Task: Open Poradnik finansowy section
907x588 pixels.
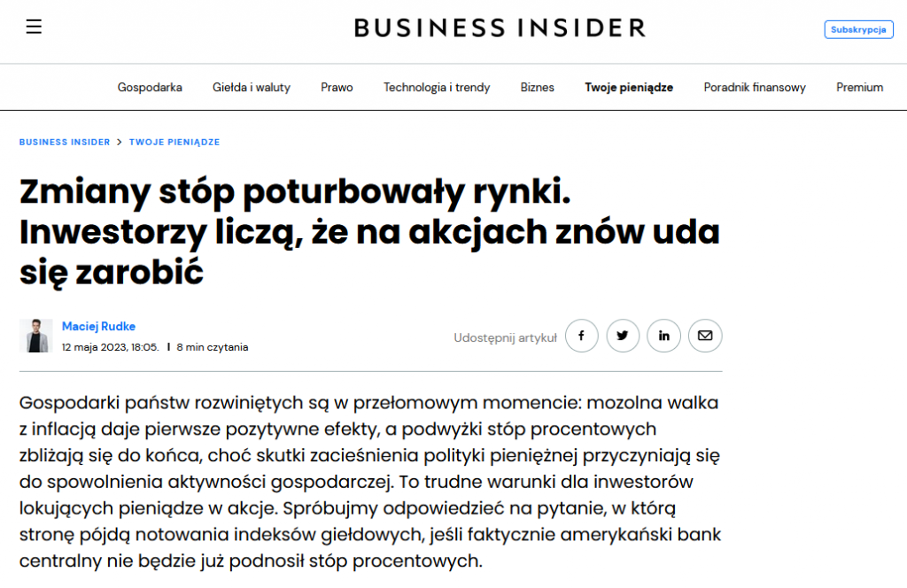Action: coord(755,88)
